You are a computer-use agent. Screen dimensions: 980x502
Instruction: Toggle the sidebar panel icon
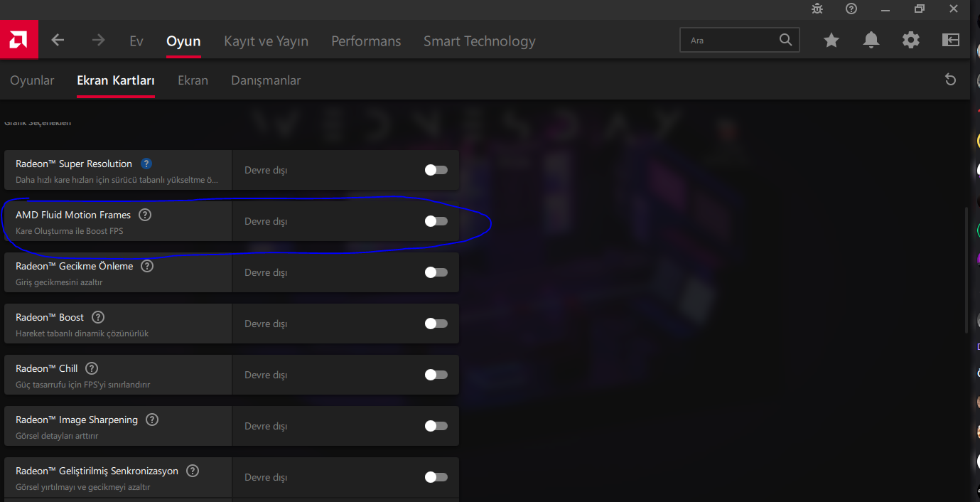tap(951, 41)
